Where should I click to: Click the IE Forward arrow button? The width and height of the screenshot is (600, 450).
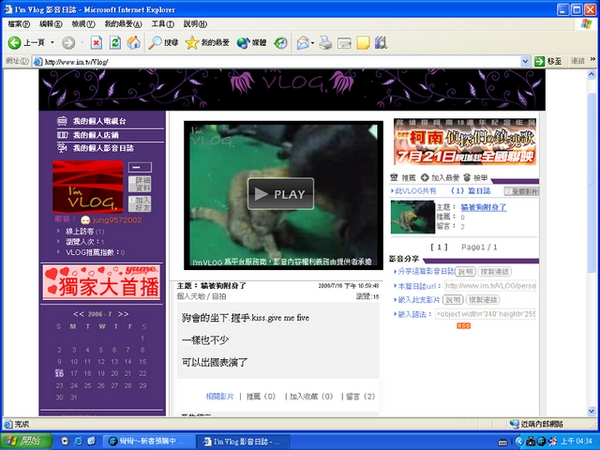[x=68, y=42]
